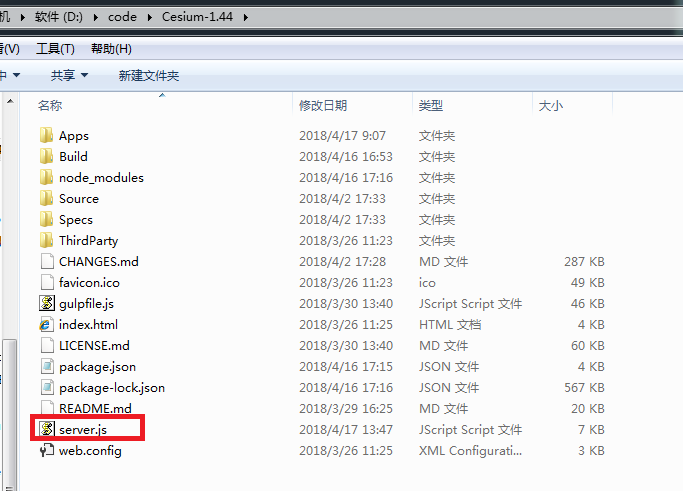Sort by the 类型 column header
Image resolution: width=683 pixels, height=491 pixels.
[472, 105]
